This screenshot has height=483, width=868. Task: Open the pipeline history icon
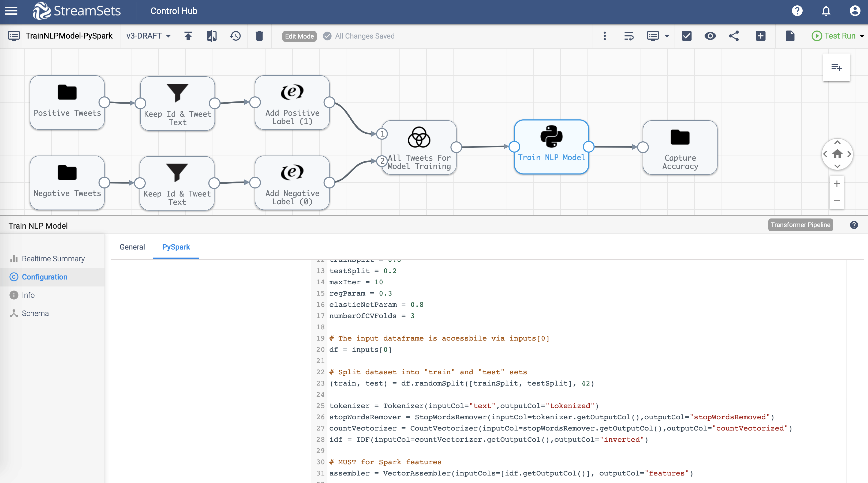coord(235,36)
